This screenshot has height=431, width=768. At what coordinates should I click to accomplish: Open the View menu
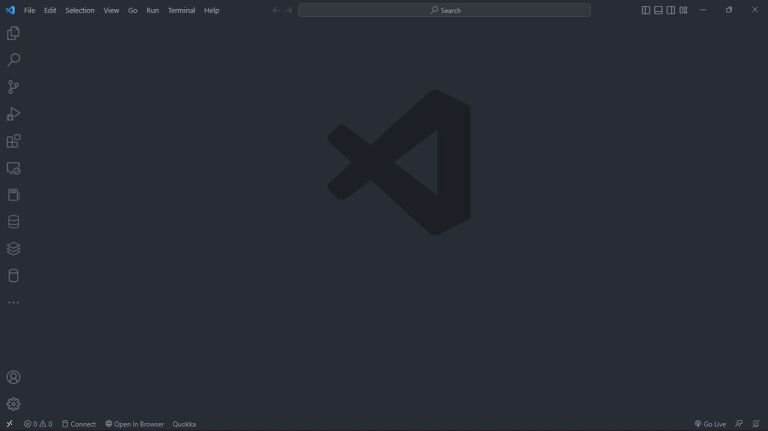pos(111,10)
